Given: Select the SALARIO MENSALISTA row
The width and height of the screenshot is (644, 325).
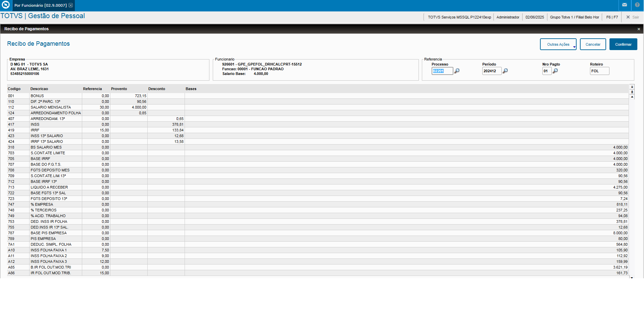Looking at the screenshot, I should tap(51, 108).
